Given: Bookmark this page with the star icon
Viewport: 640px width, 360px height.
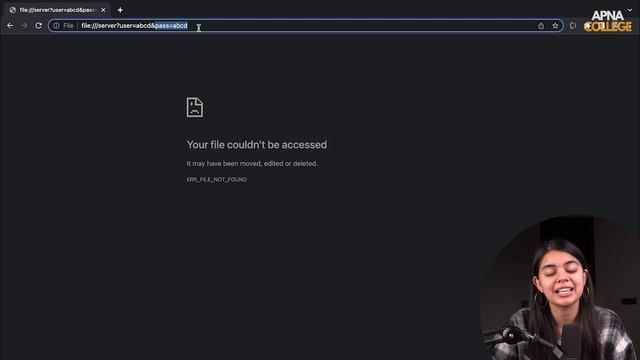Looking at the screenshot, I should click(x=555, y=26).
